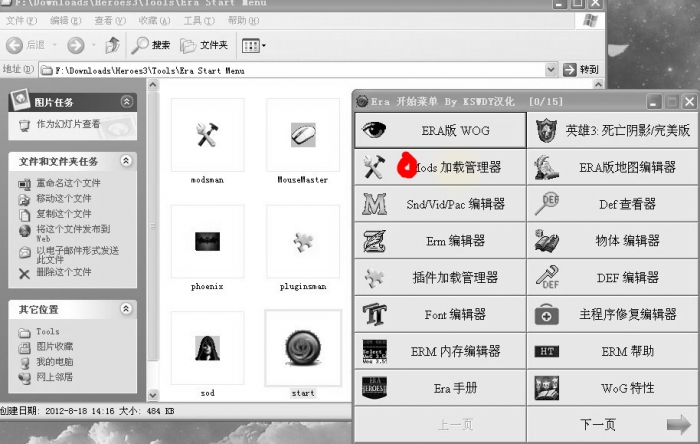
Task: Launch ERA版地图编辑器
Action: coord(612,167)
